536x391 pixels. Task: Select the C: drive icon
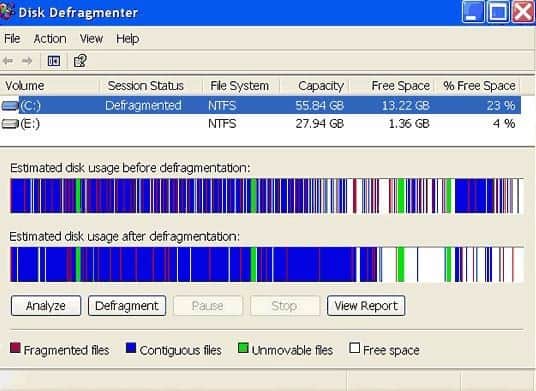(10, 106)
